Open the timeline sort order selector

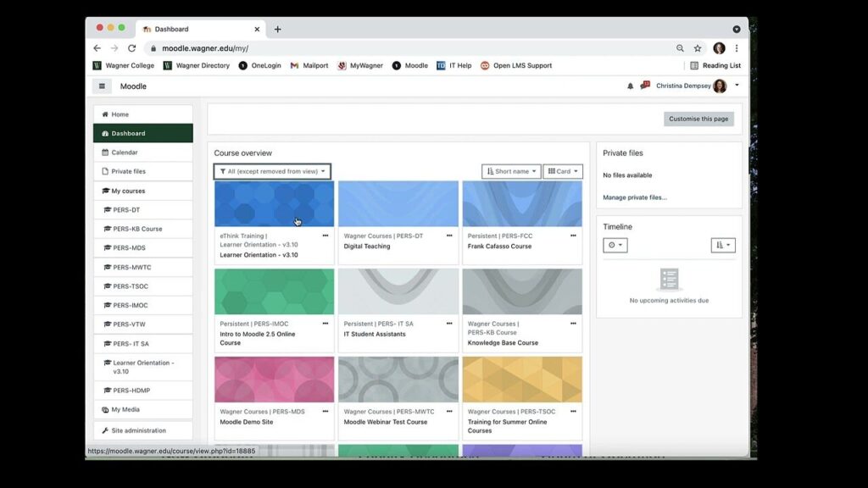(x=725, y=245)
